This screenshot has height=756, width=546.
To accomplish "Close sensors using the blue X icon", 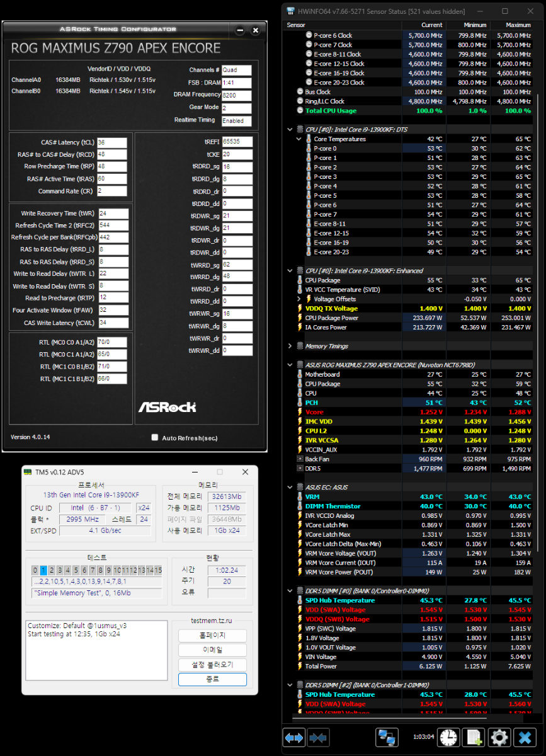I will [x=525, y=737].
